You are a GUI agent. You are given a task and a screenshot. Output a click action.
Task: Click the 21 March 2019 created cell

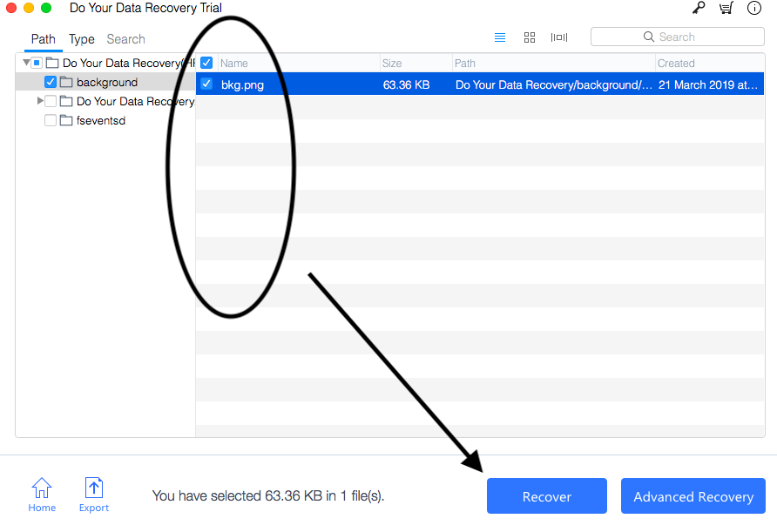707,84
